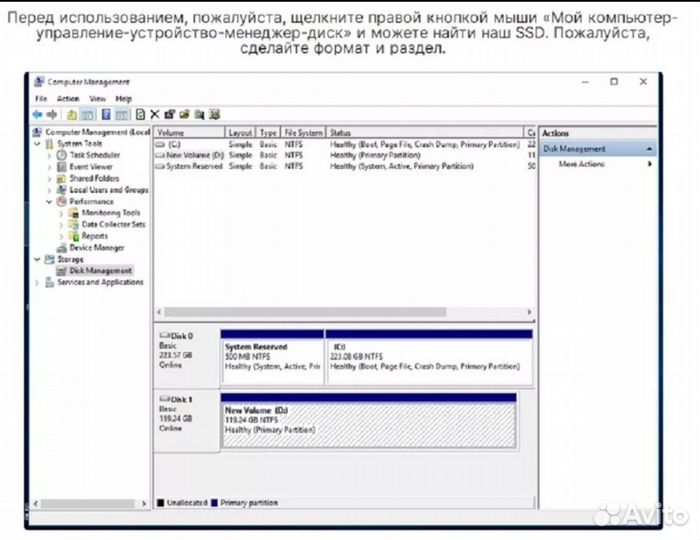Toggle the Show/Hide Console Tree toolbar icon
This screenshot has height=540, width=700.
(x=87, y=115)
